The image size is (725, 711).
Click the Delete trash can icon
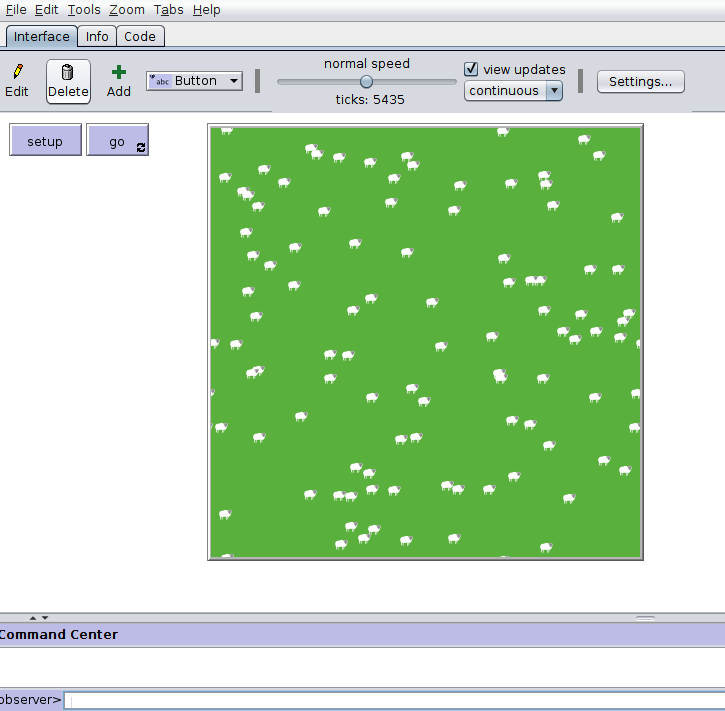(x=68, y=73)
